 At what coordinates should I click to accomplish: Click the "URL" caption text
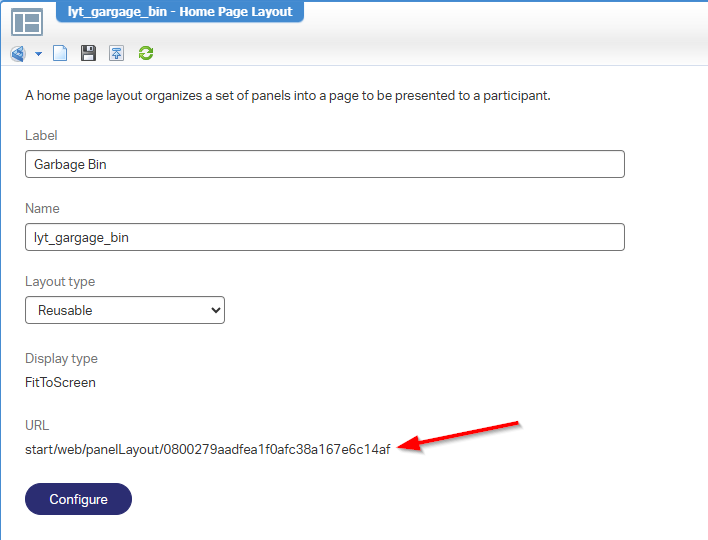(x=37, y=425)
